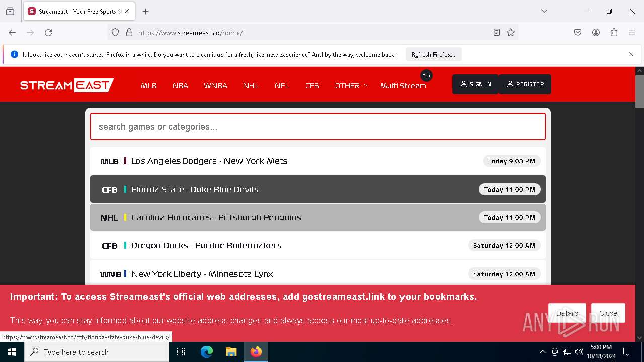Open the WNBA category

[215, 86]
